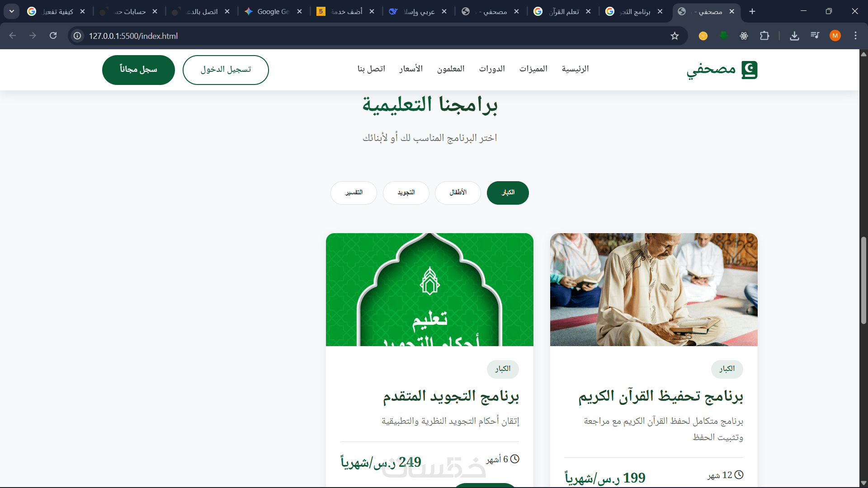Open the Quran memorization program image

tap(654, 290)
